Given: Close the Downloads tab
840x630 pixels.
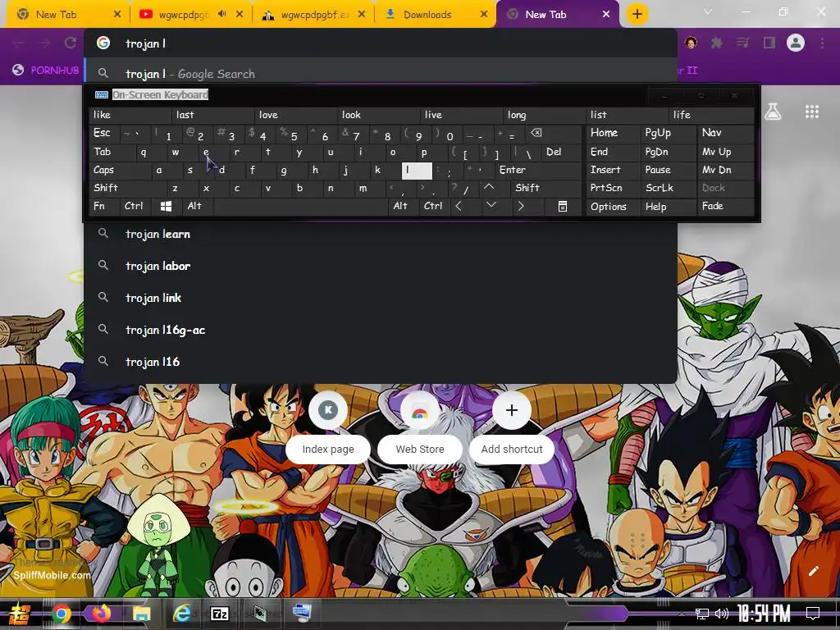Looking at the screenshot, I should tap(484, 15).
